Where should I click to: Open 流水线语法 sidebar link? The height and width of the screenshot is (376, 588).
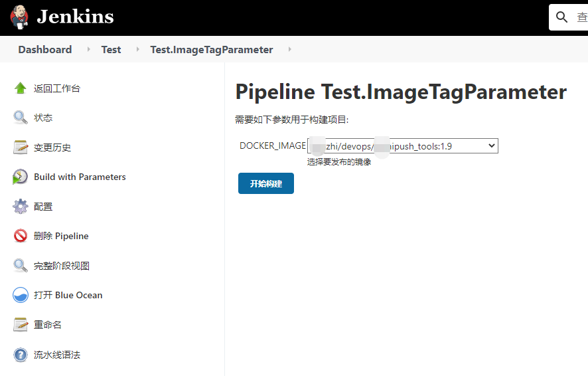pyautogui.click(x=57, y=355)
